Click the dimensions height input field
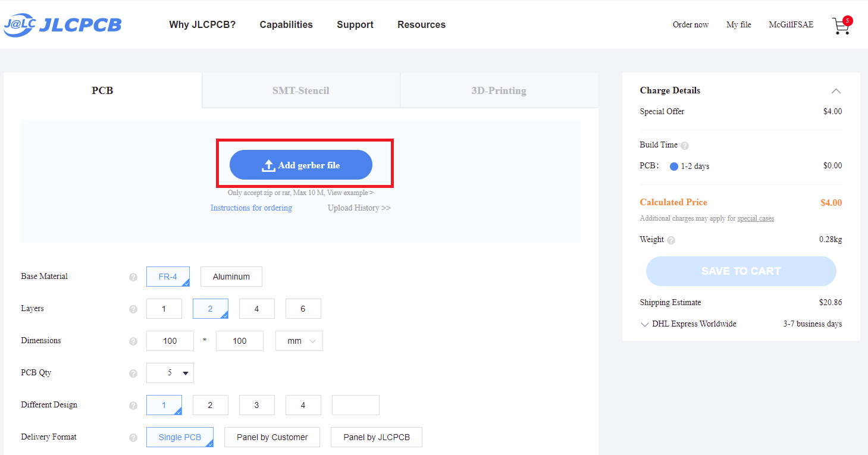868x455 pixels. click(240, 341)
